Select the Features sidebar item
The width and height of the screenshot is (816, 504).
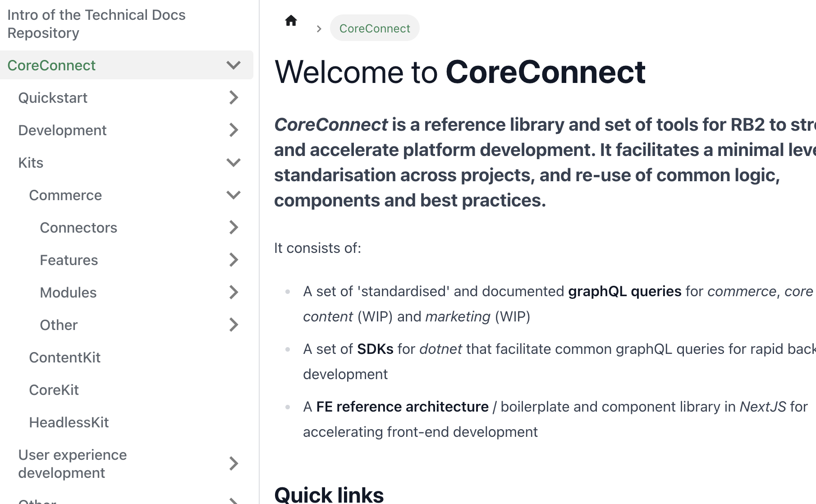coord(69,260)
